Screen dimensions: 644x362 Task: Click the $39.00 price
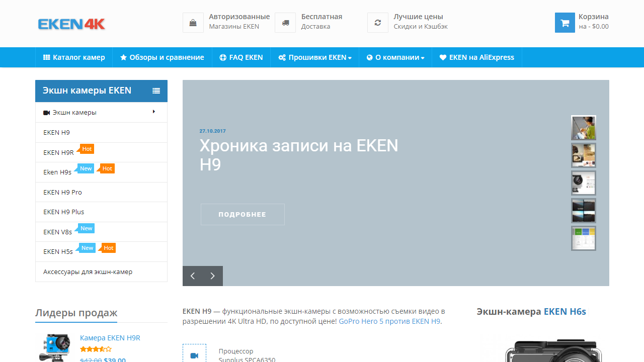click(x=115, y=359)
